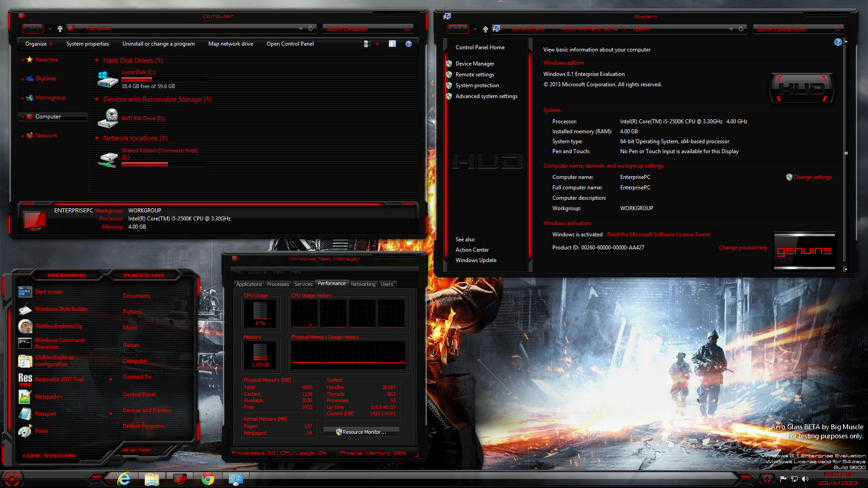Open Windows Command Processor icon
The height and width of the screenshot is (488, 868).
pos(25,343)
